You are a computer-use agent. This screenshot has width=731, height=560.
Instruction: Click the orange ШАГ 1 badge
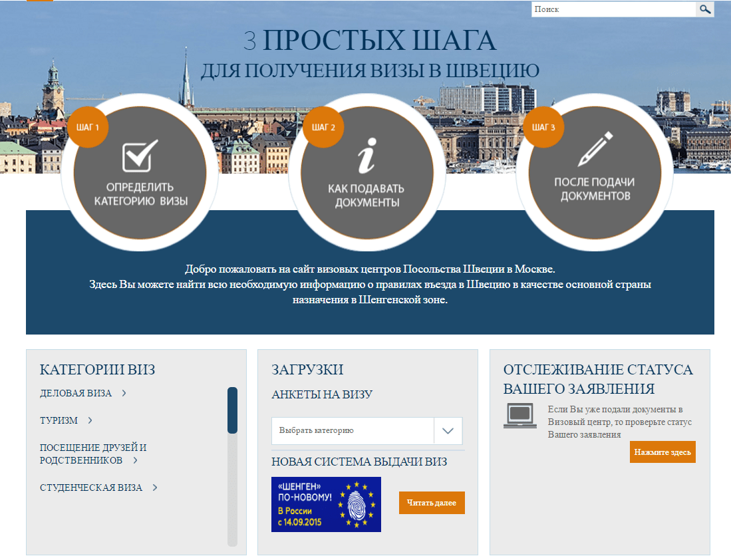click(88, 126)
